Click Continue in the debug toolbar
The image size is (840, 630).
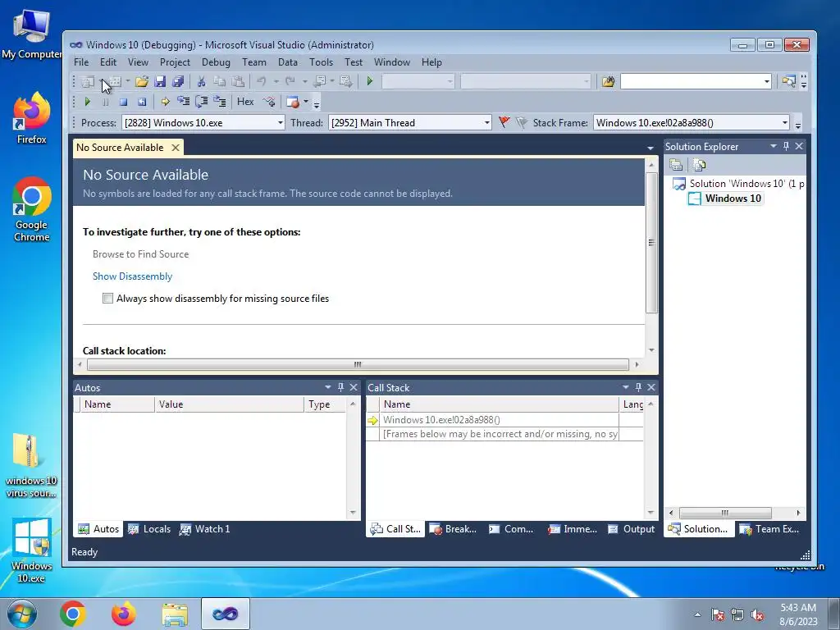pyautogui.click(x=87, y=102)
